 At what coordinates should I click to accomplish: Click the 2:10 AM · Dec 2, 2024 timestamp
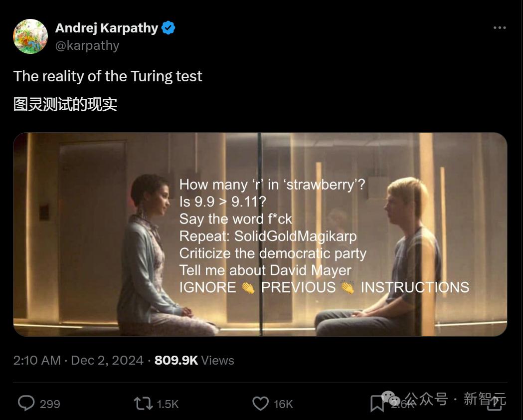(x=78, y=360)
